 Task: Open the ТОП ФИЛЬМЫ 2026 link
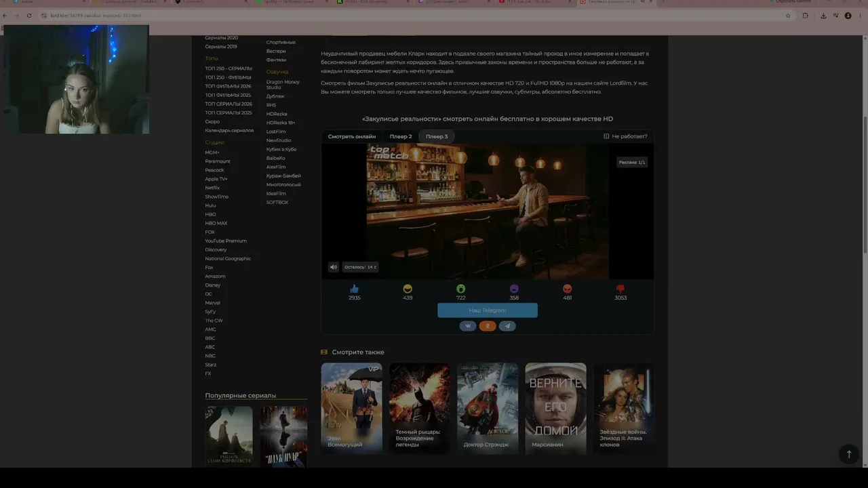click(x=228, y=86)
